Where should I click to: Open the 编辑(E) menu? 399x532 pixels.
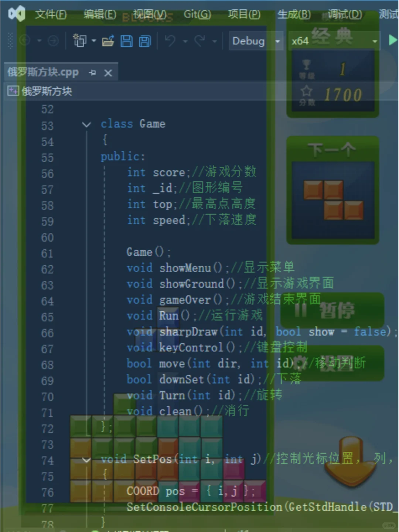pos(100,14)
